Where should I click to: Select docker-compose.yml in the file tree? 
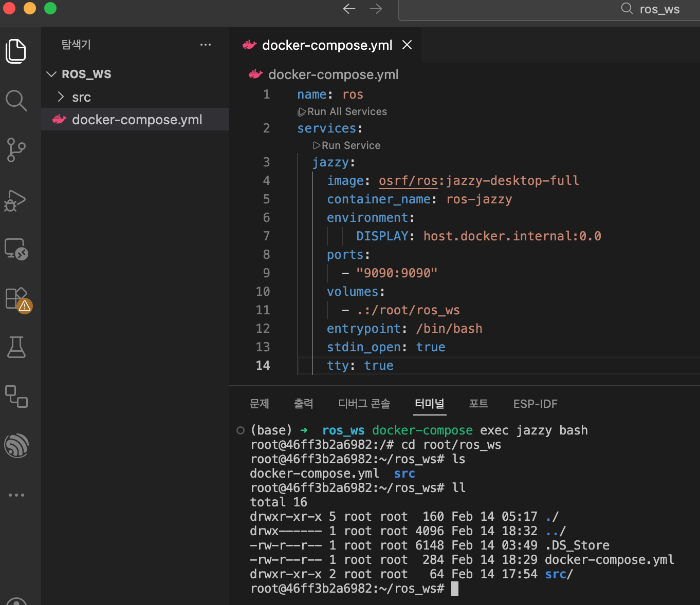click(x=135, y=119)
